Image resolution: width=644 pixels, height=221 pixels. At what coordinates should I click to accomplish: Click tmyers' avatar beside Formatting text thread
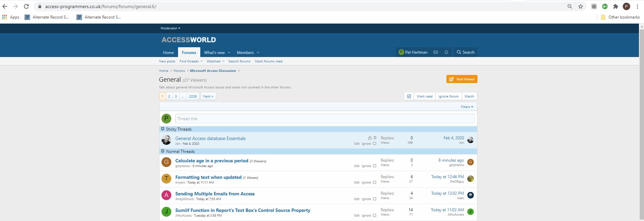[x=166, y=179]
